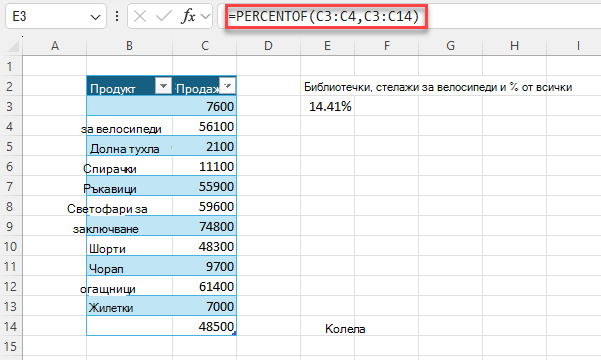Image resolution: width=601 pixels, height=360 pixels.
Task: Click the 'Жилетки' product cell
Action: click(x=130, y=306)
